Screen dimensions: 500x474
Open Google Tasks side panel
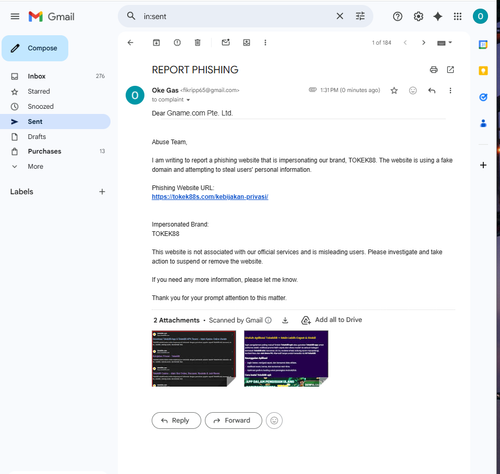483,97
